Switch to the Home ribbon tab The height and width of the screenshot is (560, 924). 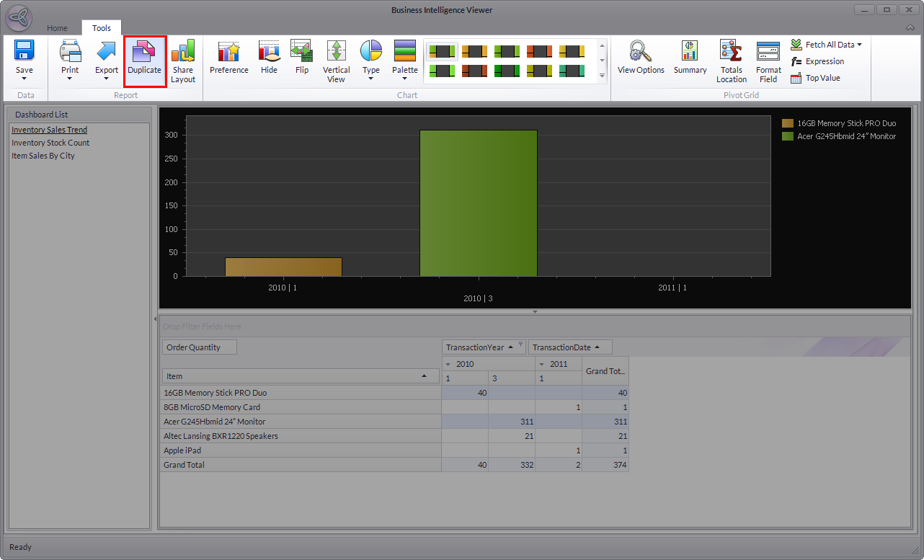coord(58,28)
